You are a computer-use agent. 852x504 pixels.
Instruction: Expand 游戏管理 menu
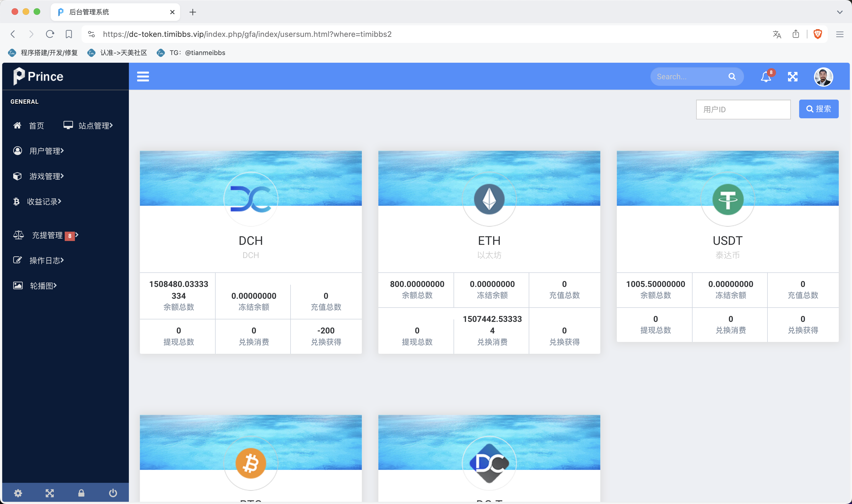point(38,176)
